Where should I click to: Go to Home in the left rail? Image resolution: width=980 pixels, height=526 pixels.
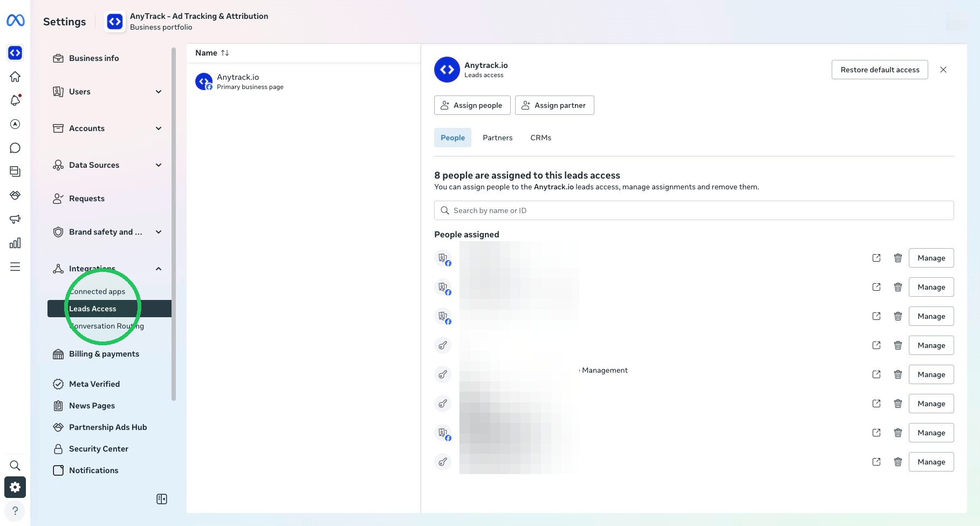[x=15, y=77]
